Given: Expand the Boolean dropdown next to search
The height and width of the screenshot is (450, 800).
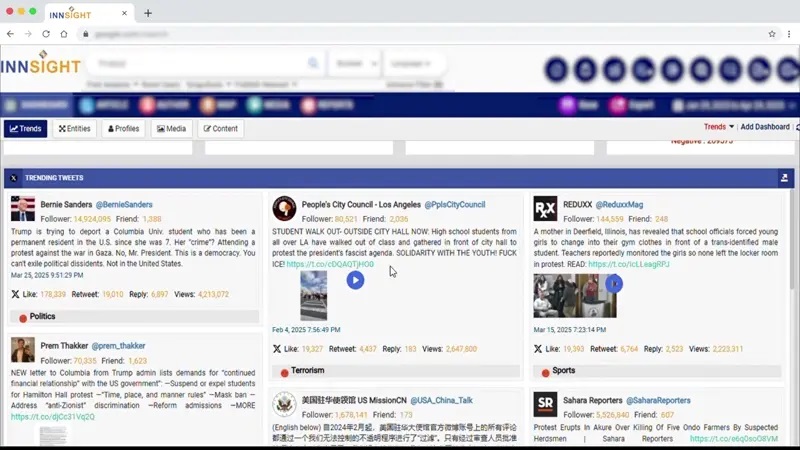Looking at the screenshot, I should [x=356, y=63].
